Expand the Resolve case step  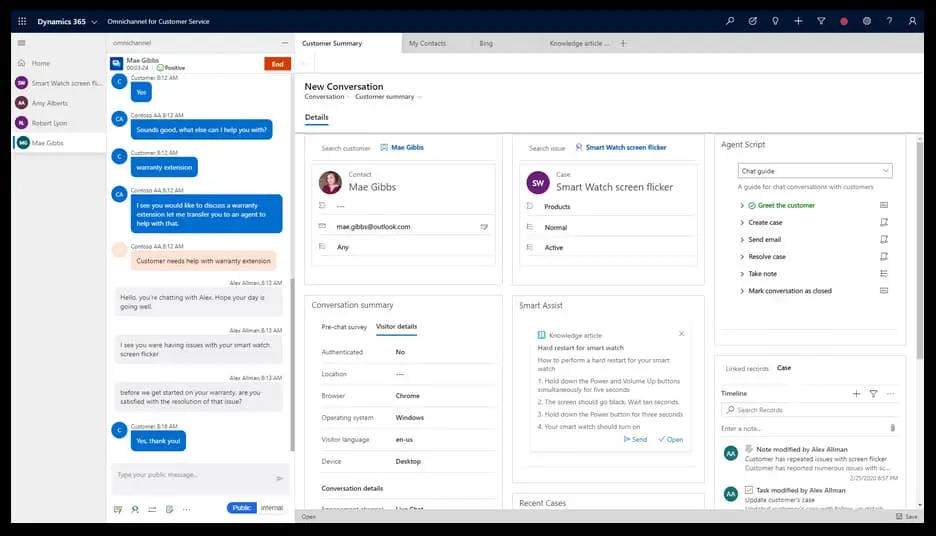click(742, 257)
